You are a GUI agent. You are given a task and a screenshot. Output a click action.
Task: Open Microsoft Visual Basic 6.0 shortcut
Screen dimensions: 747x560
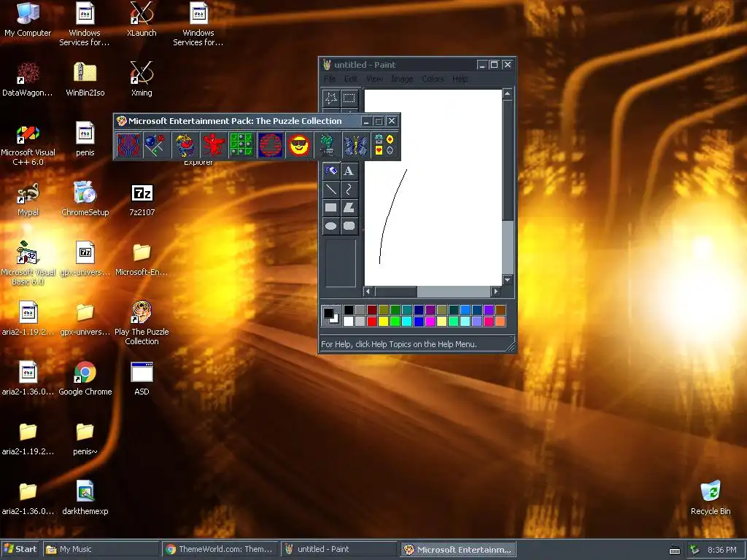pos(28,263)
